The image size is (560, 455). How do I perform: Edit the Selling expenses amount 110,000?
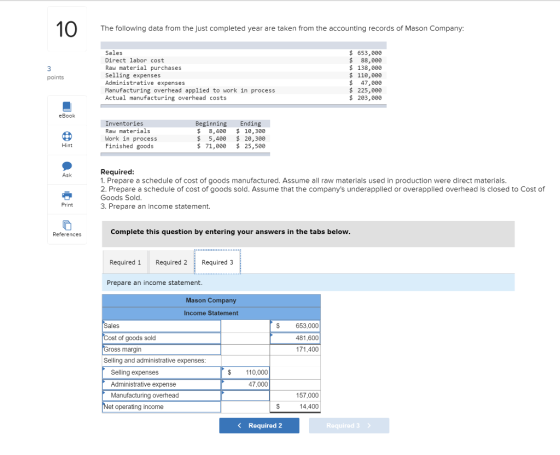point(245,372)
